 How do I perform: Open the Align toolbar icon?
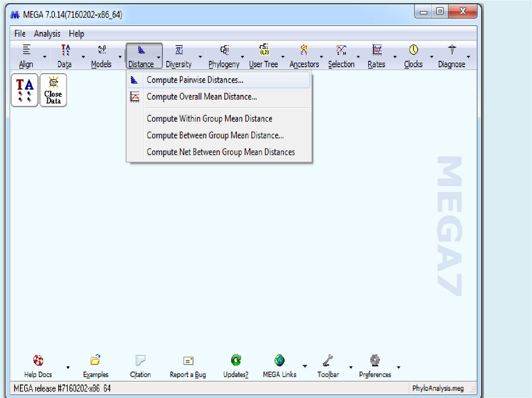click(x=26, y=49)
